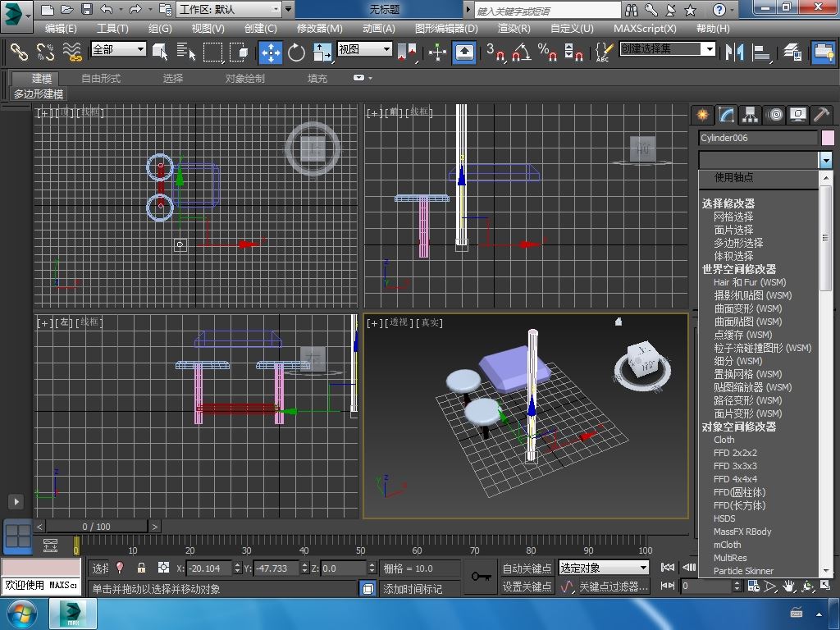Screen dimensions: 840x630
Task: Toggle the selection lock padlock
Action: pyautogui.click(x=141, y=568)
